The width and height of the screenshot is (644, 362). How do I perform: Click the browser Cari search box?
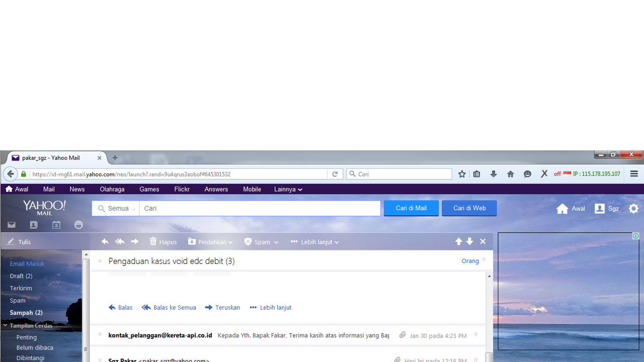click(399, 174)
